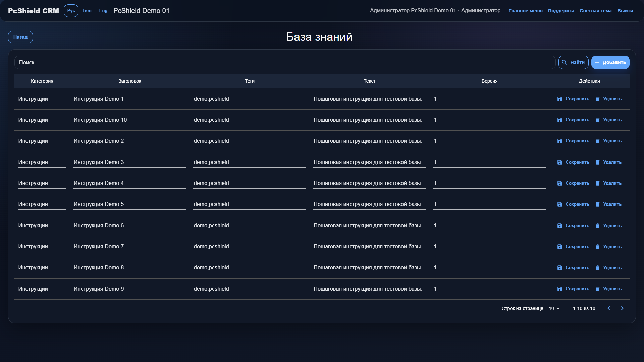The image size is (644, 362).
Task: Enable Светлая тема light theme
Action: click(x=596, y=11)
